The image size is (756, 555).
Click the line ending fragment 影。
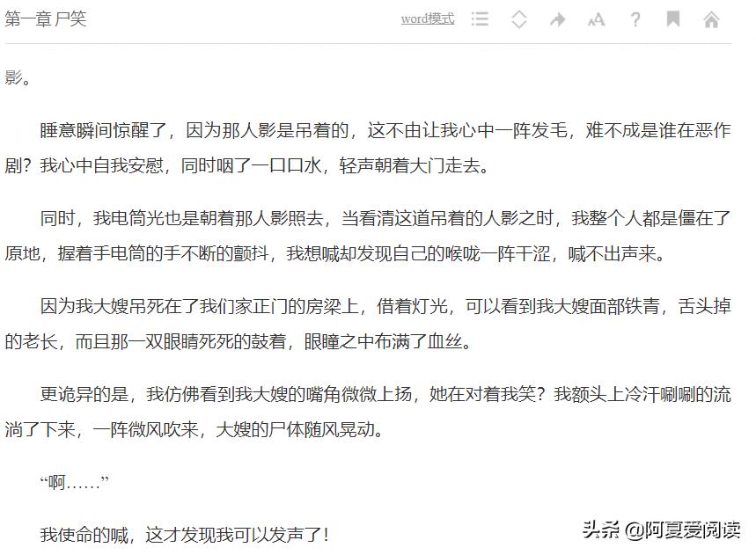[18, 77]
